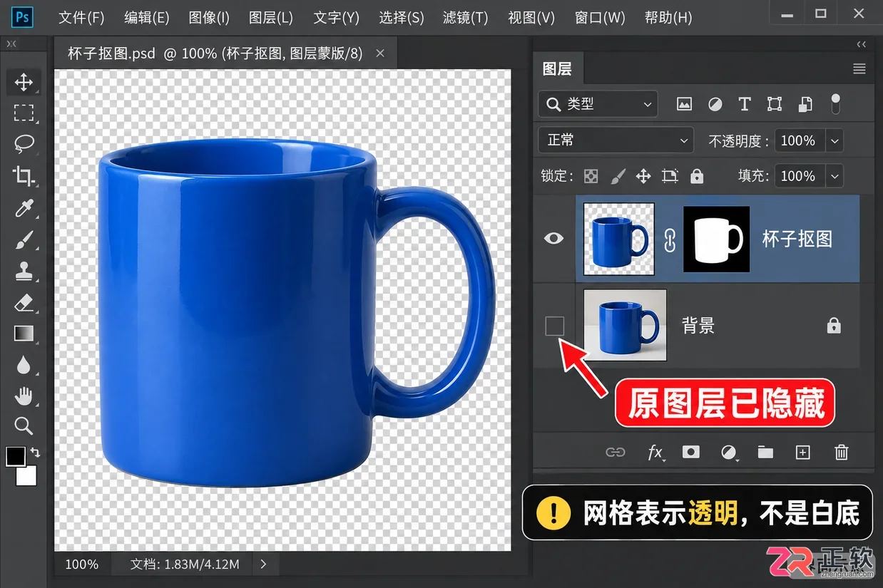
Task: Toggle lock position in 锁定 row
Action: pos(643,176)
